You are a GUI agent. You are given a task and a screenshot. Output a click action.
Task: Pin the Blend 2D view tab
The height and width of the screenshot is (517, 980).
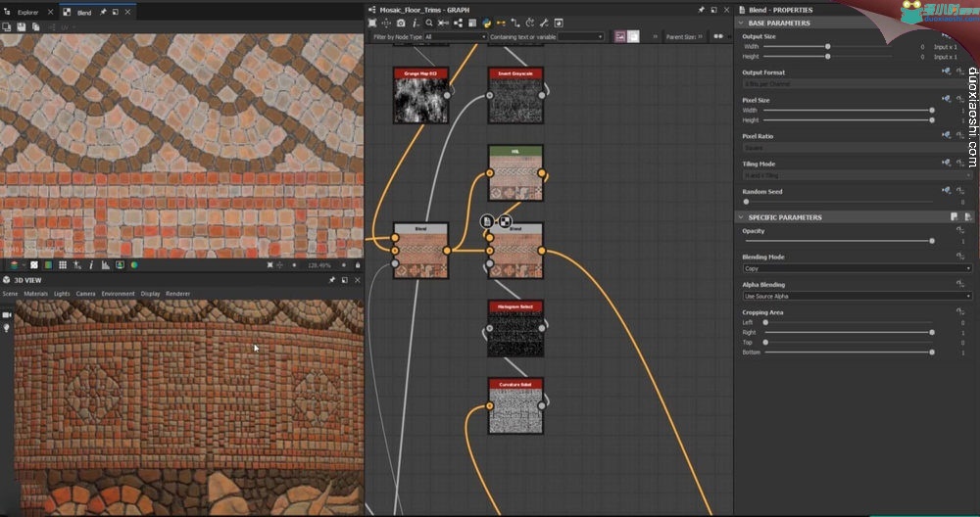[x=103, y=12]
